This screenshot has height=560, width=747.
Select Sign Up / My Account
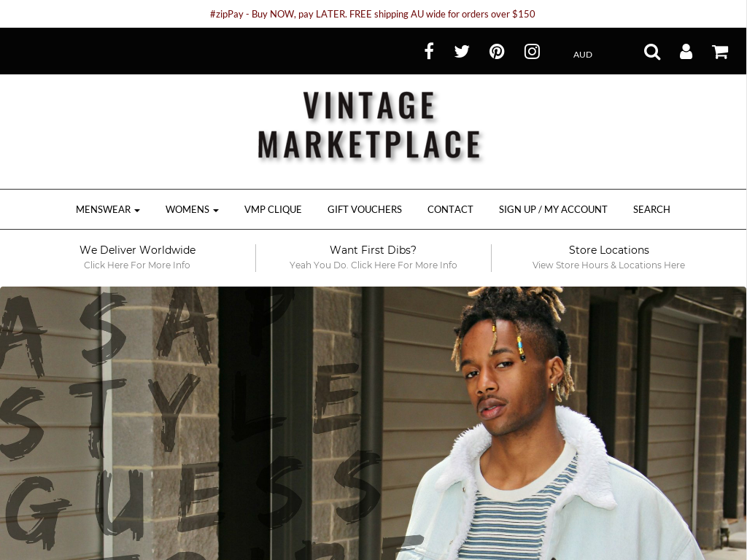[x=553, y=209]
